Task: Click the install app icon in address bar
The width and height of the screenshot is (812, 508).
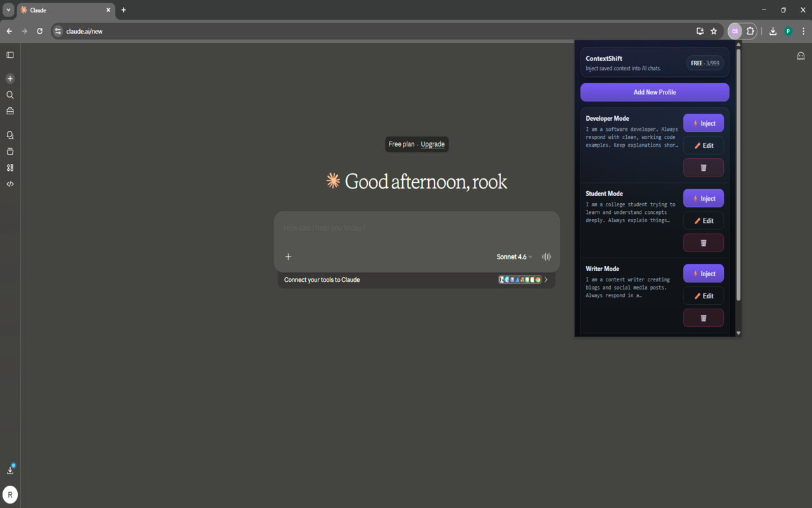Action: 700,31
